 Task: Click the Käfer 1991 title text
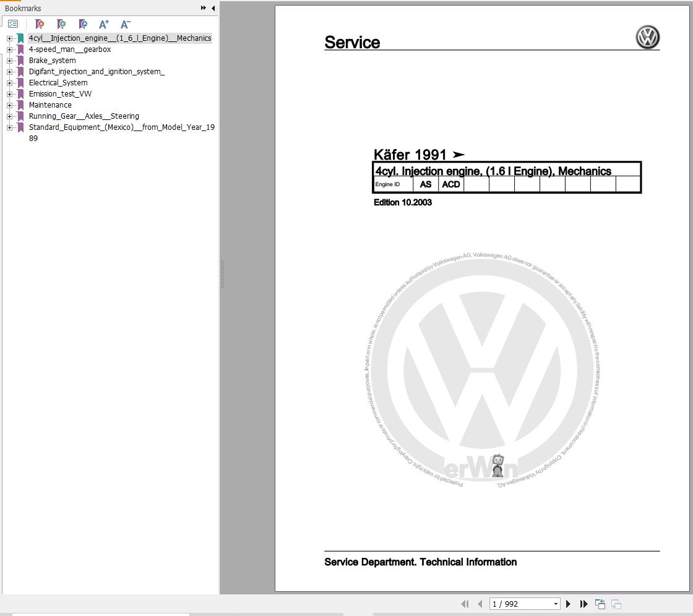[x=410, y=155]
